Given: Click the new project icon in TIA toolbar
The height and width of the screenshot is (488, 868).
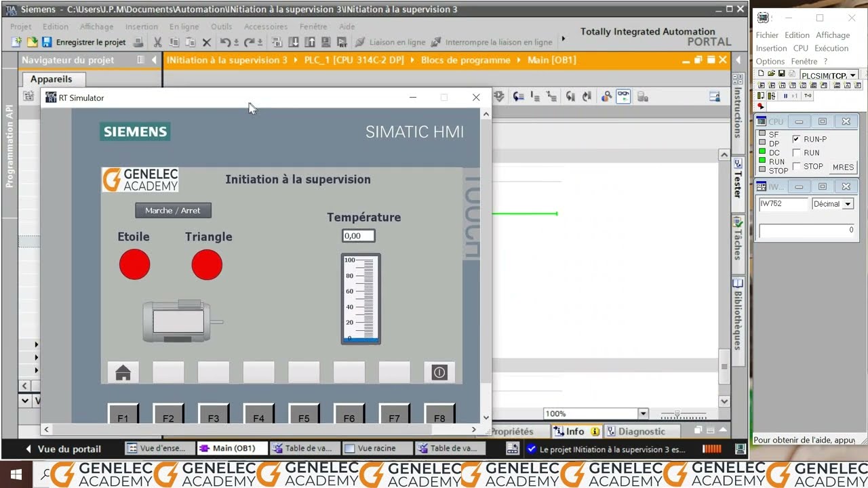Looking at the screenshot, I should coord(17,42).
